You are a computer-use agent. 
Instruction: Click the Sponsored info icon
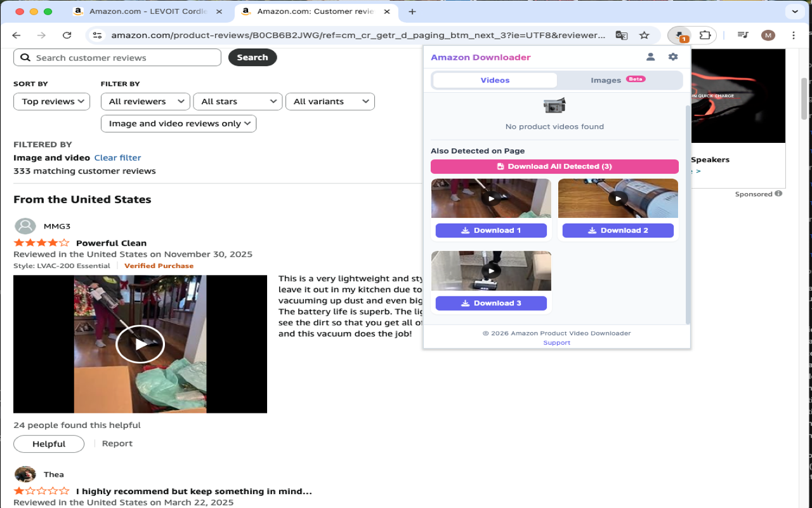pyautogui.click(x=778, y=194)
